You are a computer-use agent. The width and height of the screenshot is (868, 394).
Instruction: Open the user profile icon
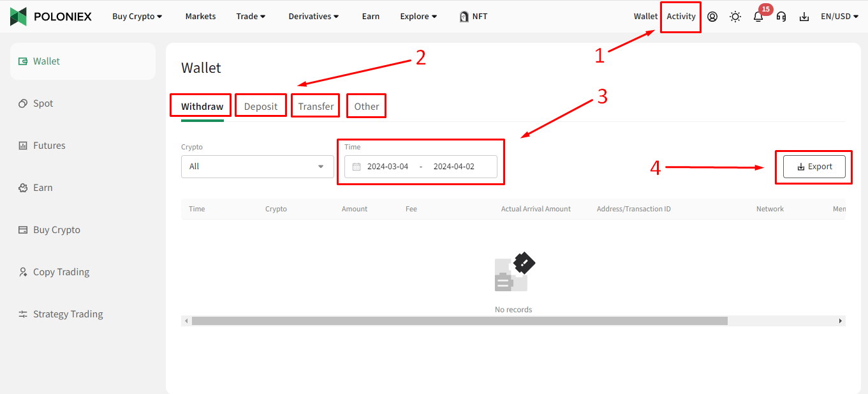point(712,17)
